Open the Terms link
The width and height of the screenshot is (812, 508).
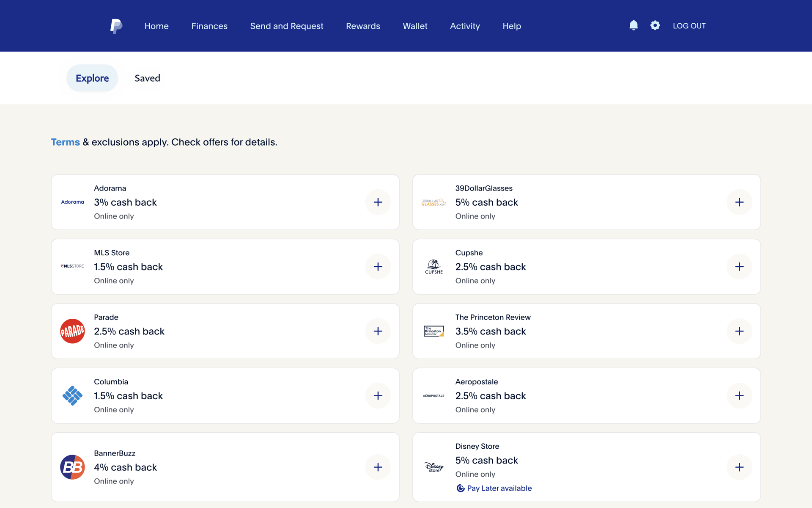(x=66, y=142)
